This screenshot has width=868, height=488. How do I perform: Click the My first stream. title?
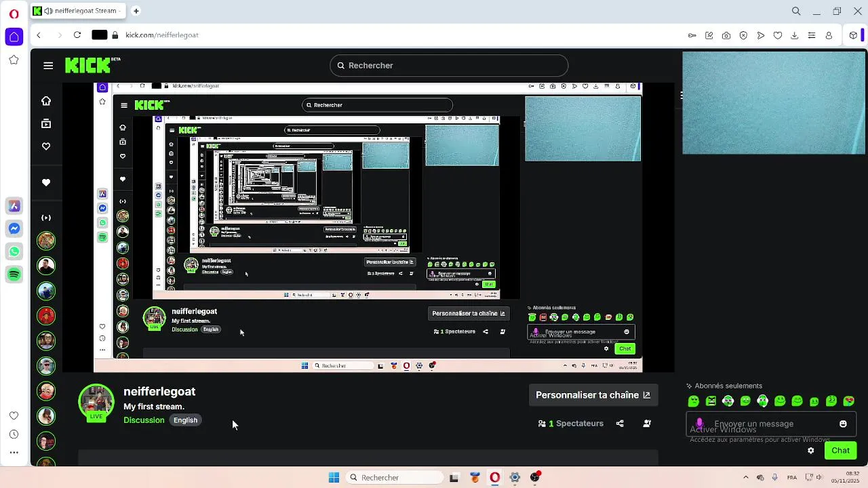click(154, 407)
